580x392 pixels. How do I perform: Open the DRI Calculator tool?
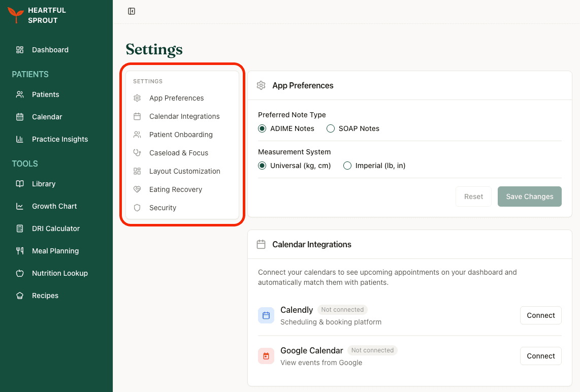click(56, 228)
